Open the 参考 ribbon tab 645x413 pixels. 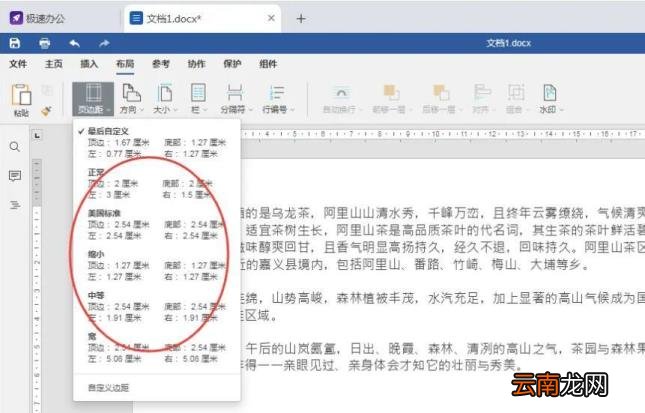pyautogui.click(x=161, y=64)
